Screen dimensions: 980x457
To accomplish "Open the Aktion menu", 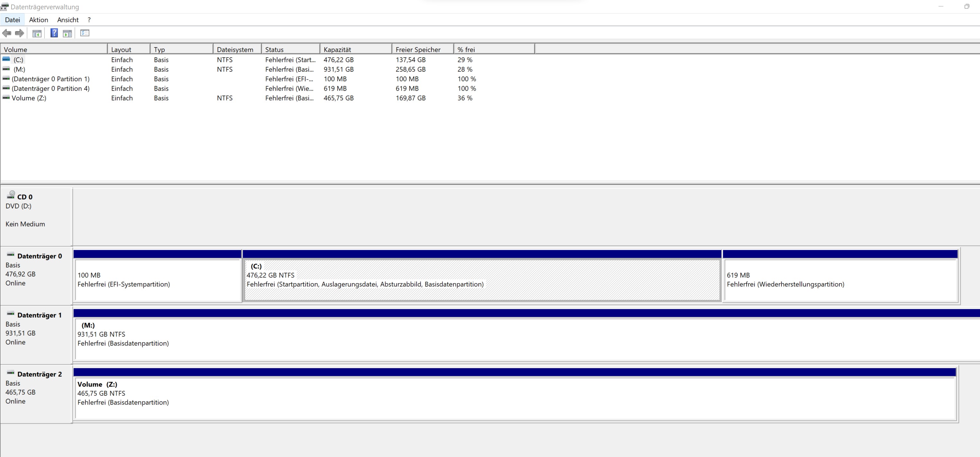I will pyautogui.click(x=39, y=20).
